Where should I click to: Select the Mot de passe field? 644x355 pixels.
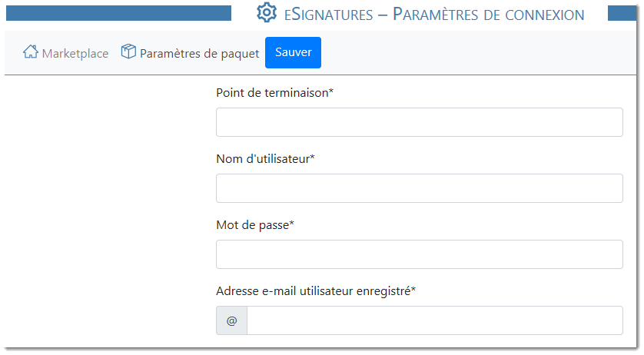tap(419, 254)
